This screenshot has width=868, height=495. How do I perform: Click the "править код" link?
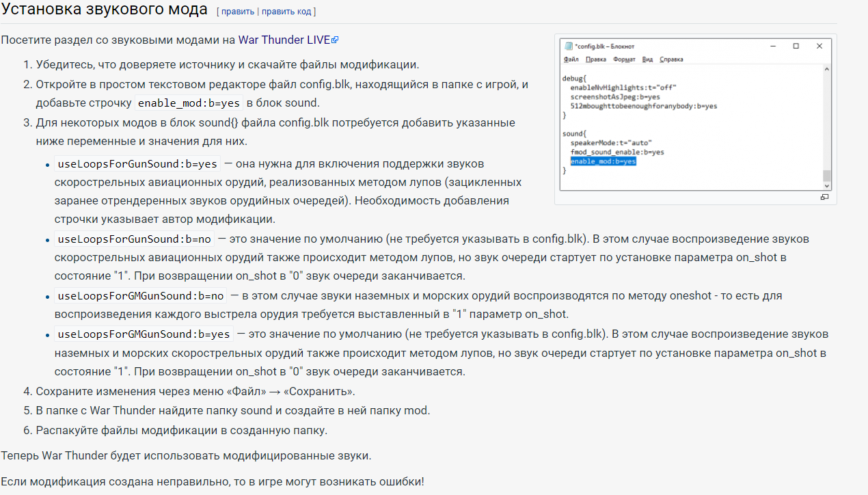click(x=286, y=12)
